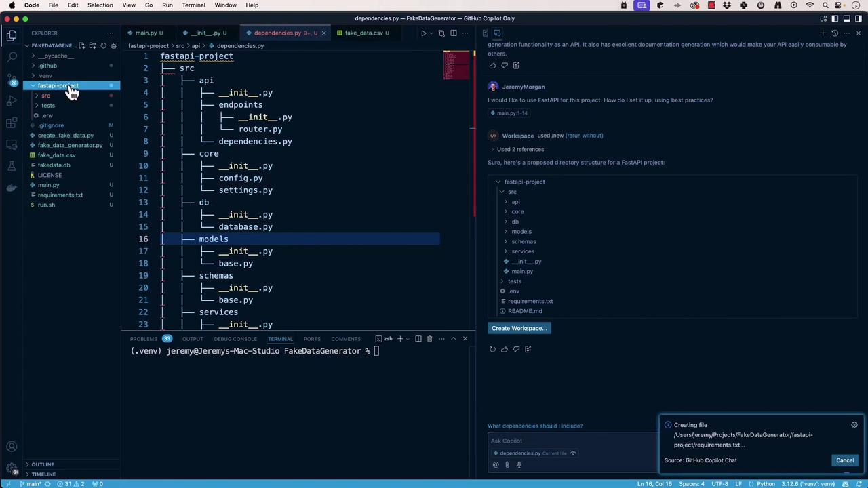Open fake_data_generator.py in Explorer
The width and height of the screenshot is (868, 488).
pos(70,145)
